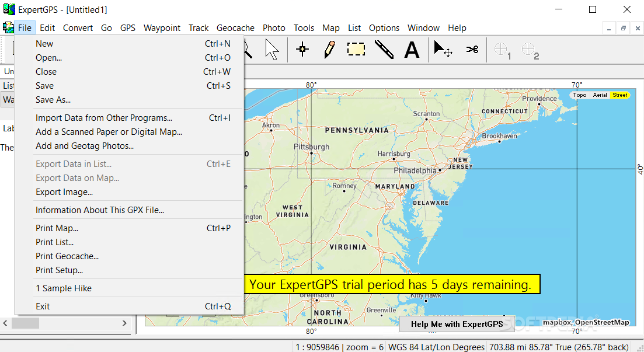Click the horizontal scrollbar thumb
This screenshot has width=644, height=352.
[x=25, y=323]
